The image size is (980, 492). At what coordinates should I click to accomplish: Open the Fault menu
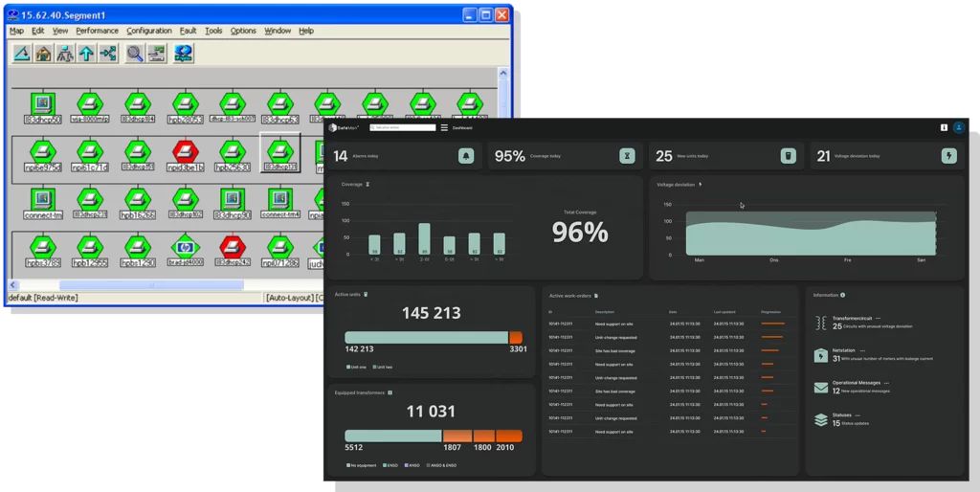[188, 31]
